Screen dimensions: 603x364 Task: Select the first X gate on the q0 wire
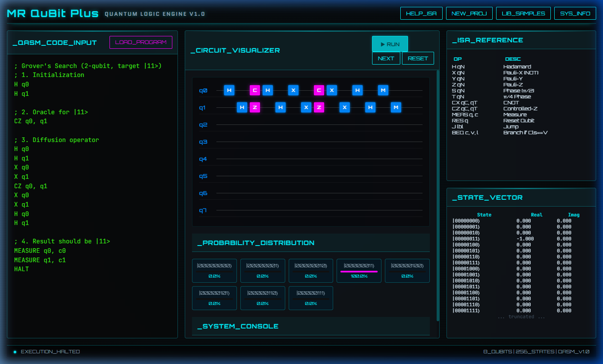pos(293,90)
